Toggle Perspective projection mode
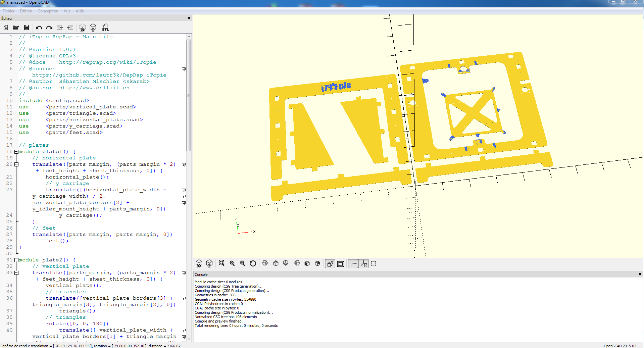Image resolution: width=644 pixels, height=348 pixels. pos(330,264)
